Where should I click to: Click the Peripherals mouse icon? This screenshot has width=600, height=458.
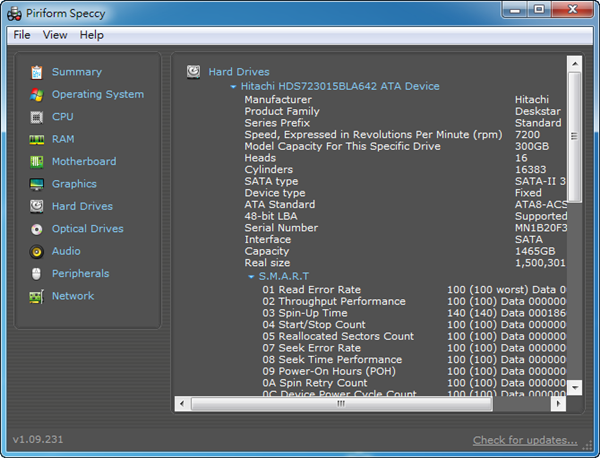tap(37, 274)
